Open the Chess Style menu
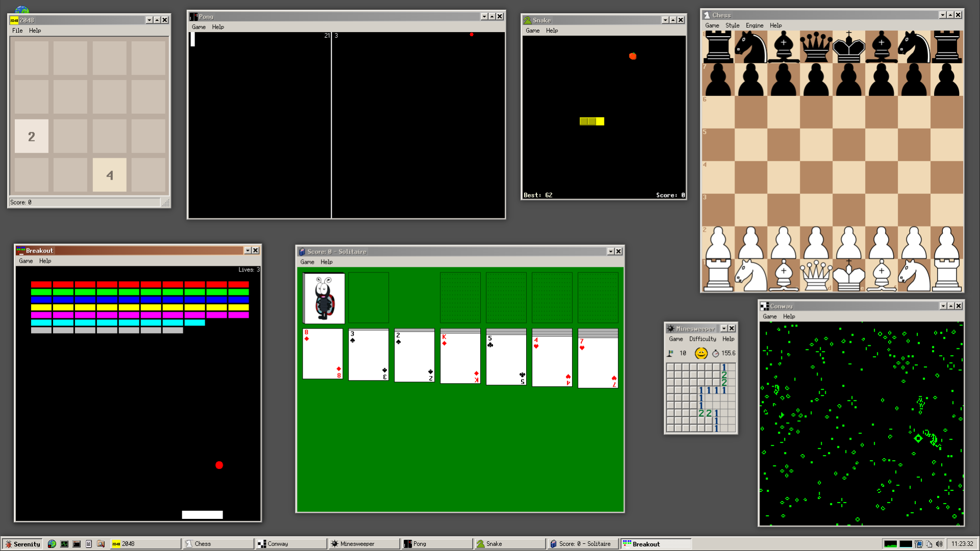Image resolution: width=980 pixels, height=551 pixels. 732,26
